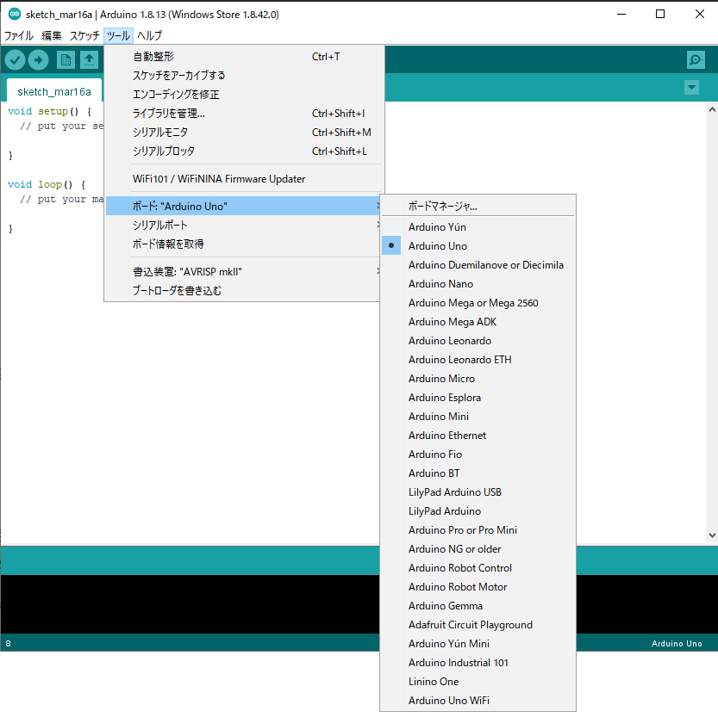Viewport: 718px width, 712px height.
Task: Select Arduino Mega ADK board
Action: [478, 321]
